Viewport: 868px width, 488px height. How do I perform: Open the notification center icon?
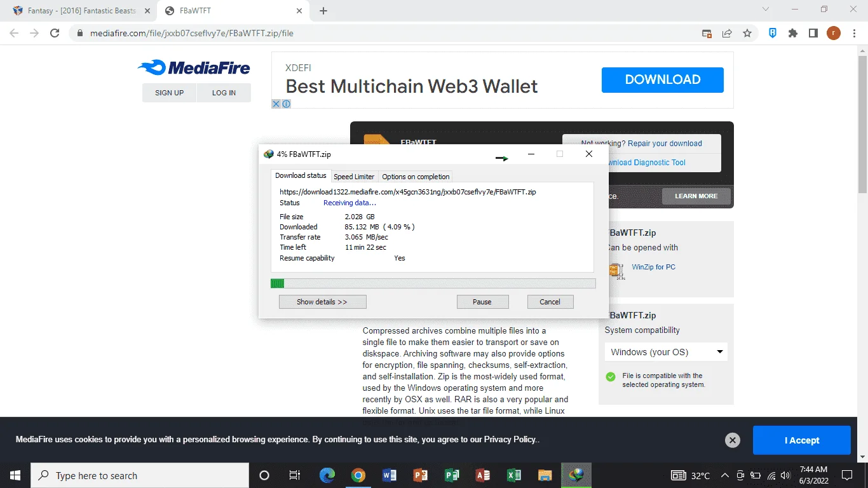pos(846,475)
